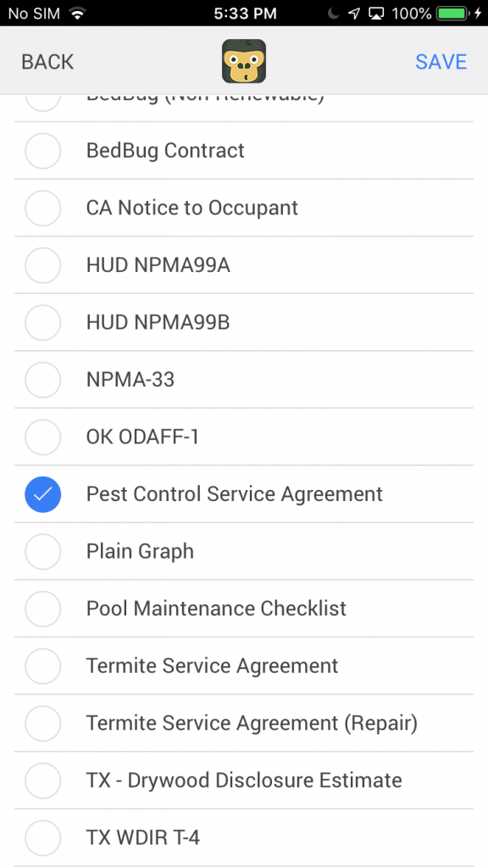Select the NPMA-33 form checkbox
Viewport: 488px width, 868px height.
tap(42, 380)
